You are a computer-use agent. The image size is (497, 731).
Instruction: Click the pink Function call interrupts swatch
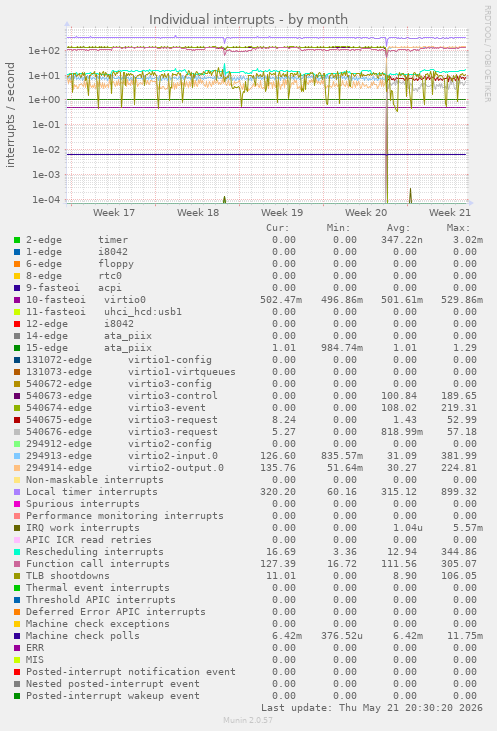pyautogui.click(x=17, y=564)
